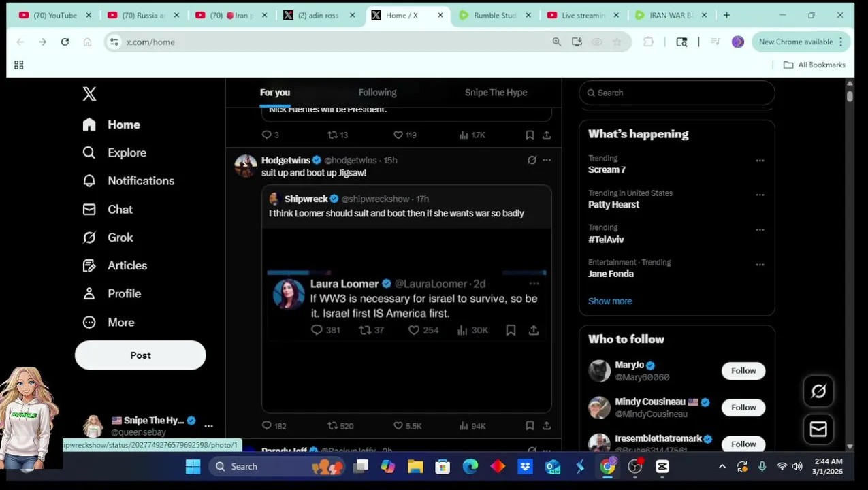Open the #TelAviv trending topic
The height and width of the screenshot is (490, 868).
click(606, 240)
